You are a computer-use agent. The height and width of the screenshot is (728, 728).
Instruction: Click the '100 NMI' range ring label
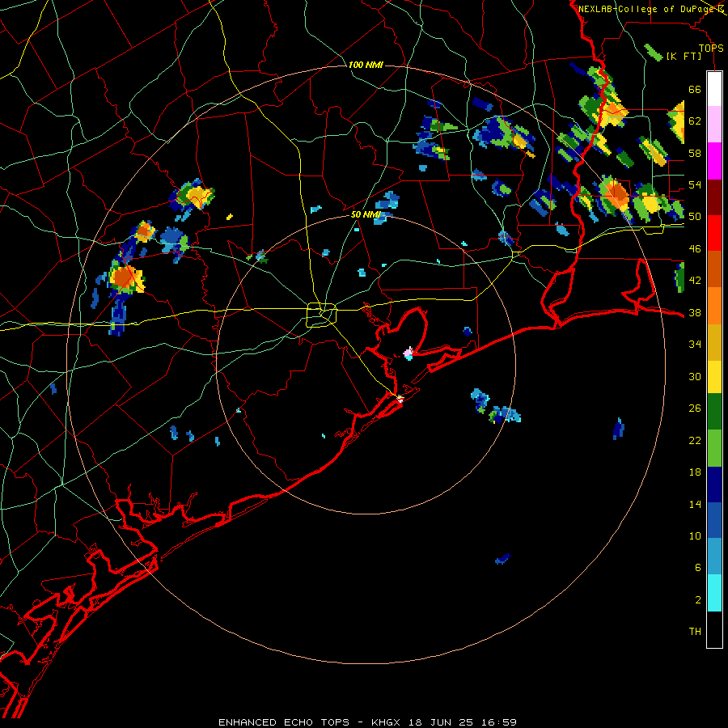tap(366, 65)
